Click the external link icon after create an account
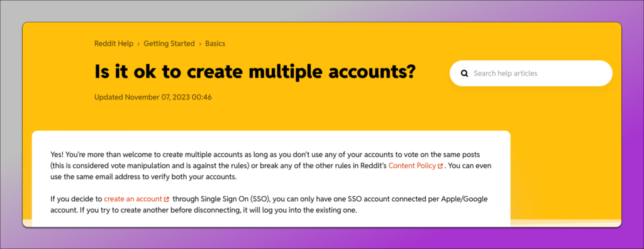Image resolution: width=644 pixels, height=249 pixels. (x=166, y=199)
